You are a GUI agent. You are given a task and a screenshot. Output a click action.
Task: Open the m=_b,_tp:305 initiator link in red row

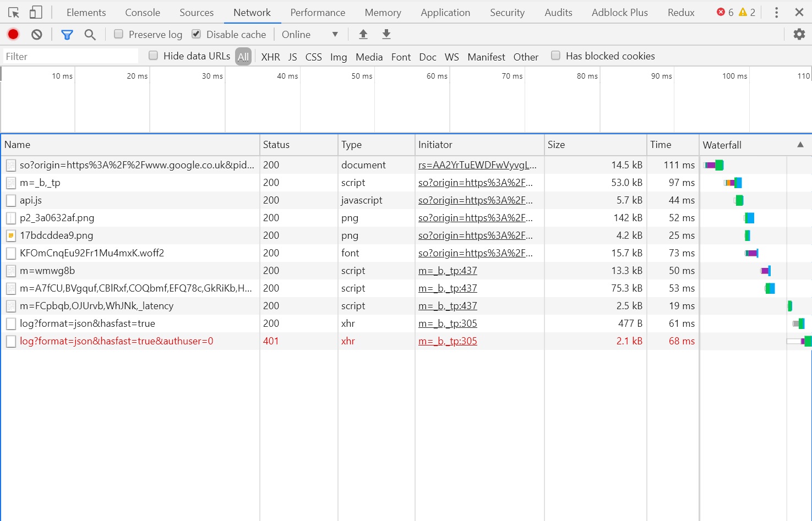[x=448, y=341]
